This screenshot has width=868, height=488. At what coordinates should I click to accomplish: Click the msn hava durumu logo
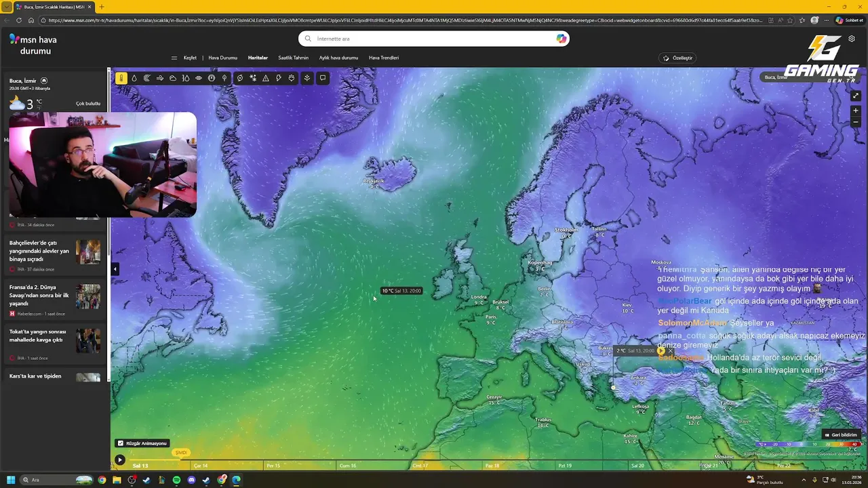tap(33, 45)
